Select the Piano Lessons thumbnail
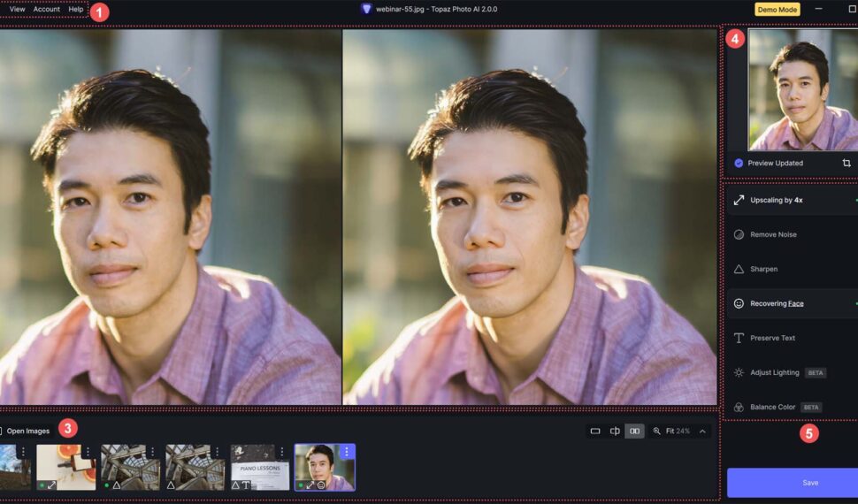The width and height of the screenshot is (858, 504). point(260,466)
